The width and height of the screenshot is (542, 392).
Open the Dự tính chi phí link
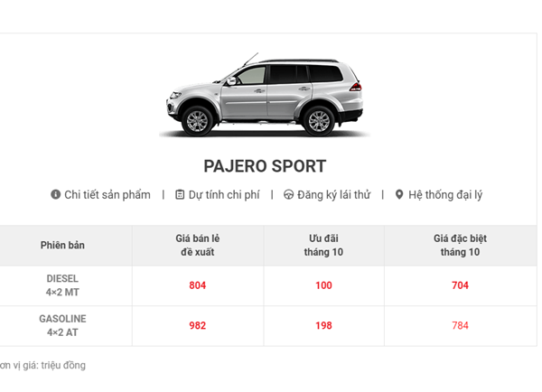224,194
